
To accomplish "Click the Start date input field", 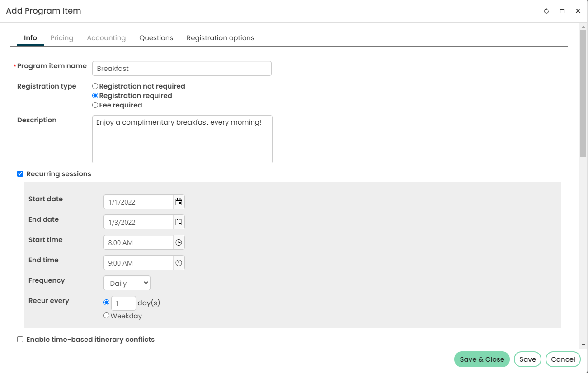I will click(138, 202).
